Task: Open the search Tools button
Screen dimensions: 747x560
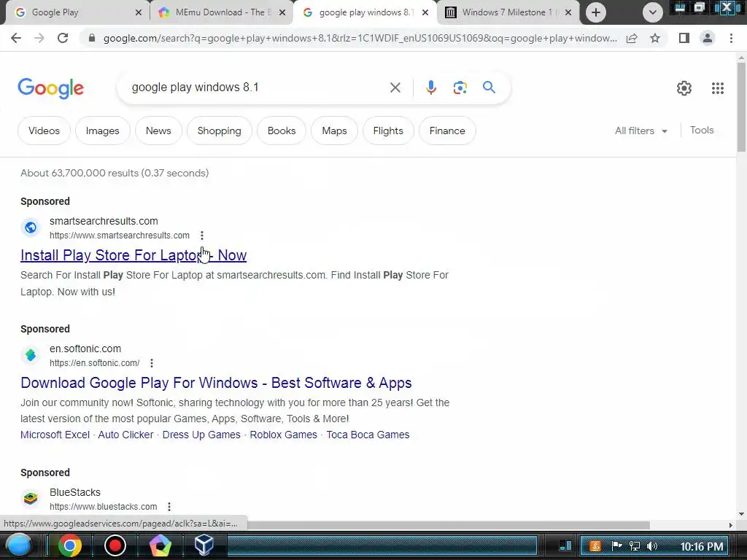Action: coord(702,130)
